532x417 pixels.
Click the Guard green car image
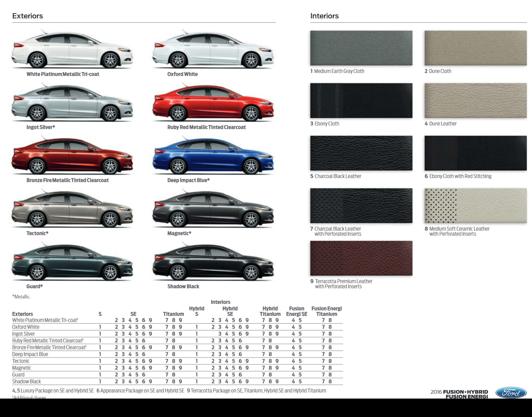[x=72, y=261]
